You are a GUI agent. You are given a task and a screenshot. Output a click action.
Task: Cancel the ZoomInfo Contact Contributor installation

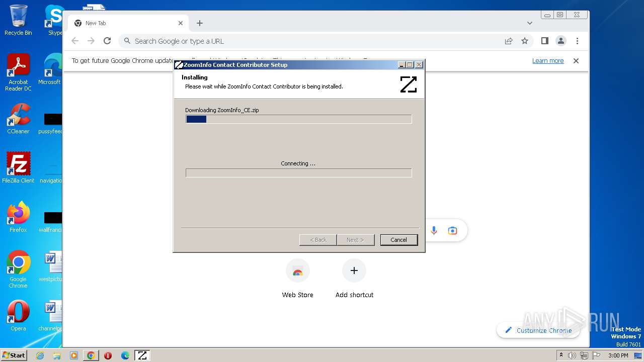(398, 240)
